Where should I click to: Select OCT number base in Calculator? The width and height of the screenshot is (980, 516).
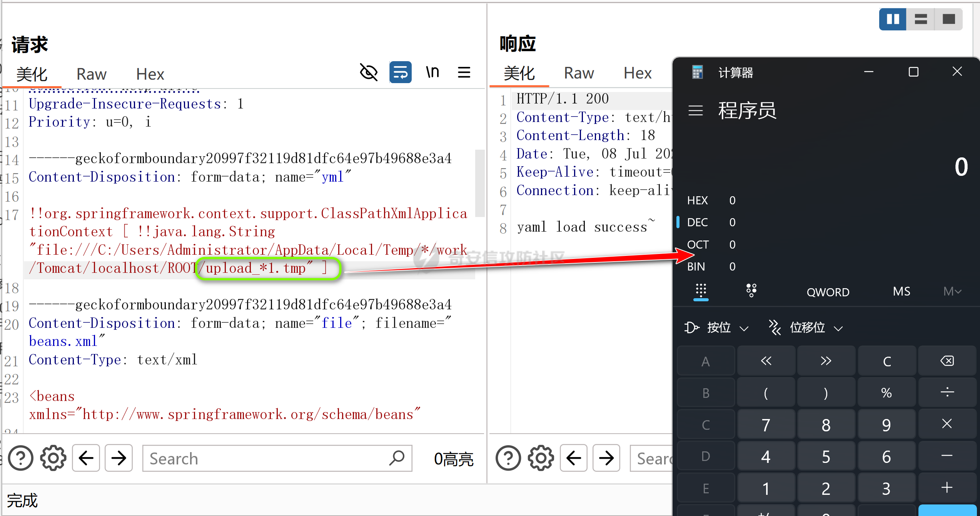coord(711,244)
